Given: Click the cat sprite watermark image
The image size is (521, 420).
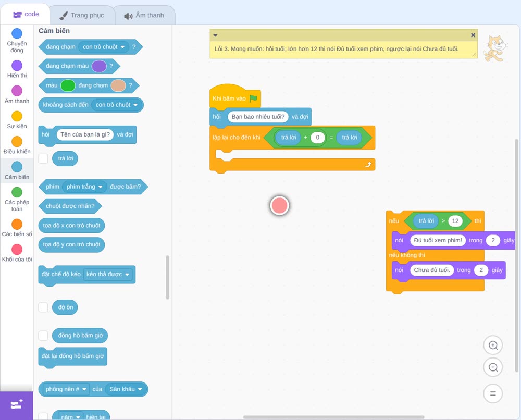Looking at the screenshot, I should (x=495, y=48).
